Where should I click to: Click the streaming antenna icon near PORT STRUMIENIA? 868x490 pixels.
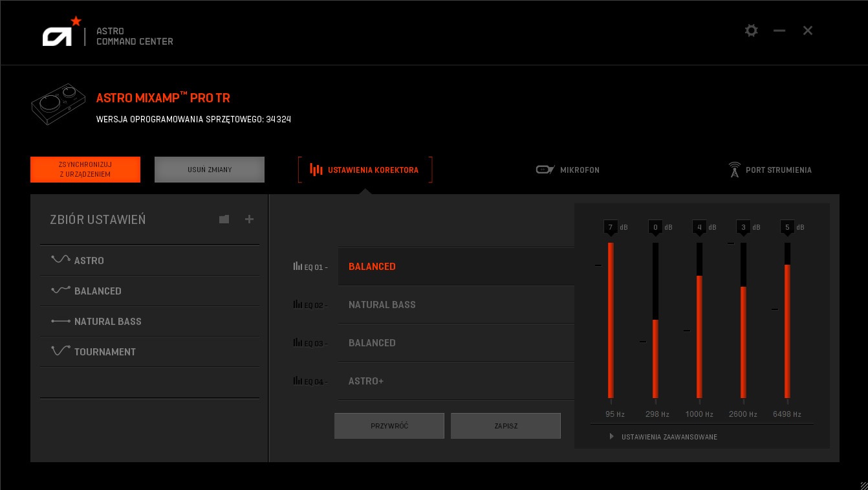(735, 170)
